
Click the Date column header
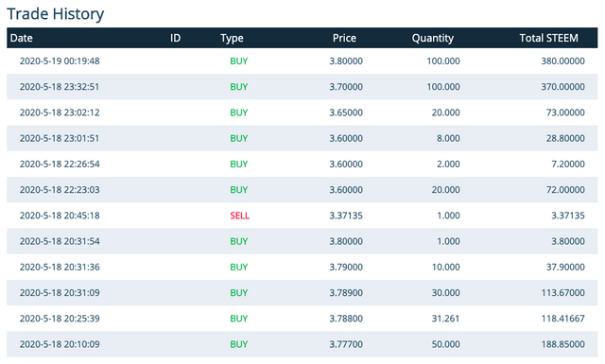click(x=21, y=38)
